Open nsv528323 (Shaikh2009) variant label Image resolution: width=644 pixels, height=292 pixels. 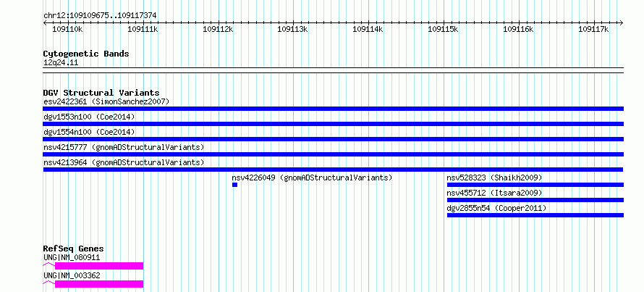[x=494, y=178]
